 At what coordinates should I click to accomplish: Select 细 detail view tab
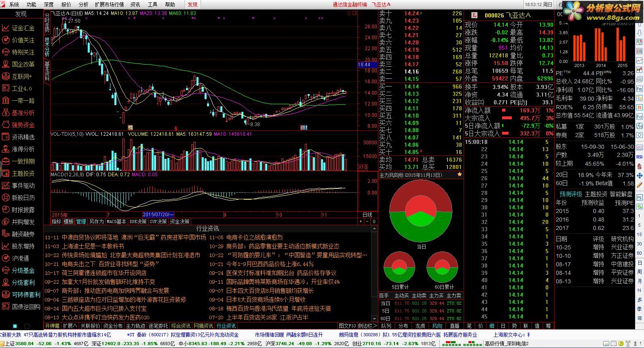coord(492,326)
